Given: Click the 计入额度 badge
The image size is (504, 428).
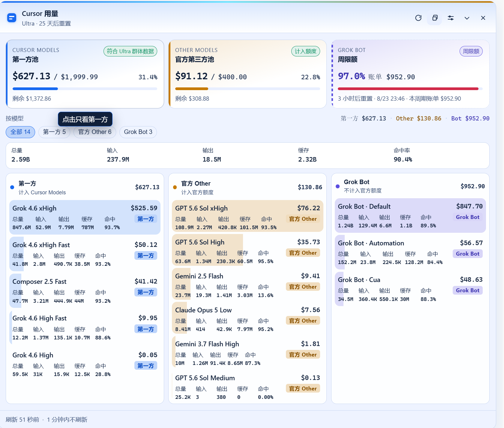Looking at the screenshot, I should (x=305, y=51).
